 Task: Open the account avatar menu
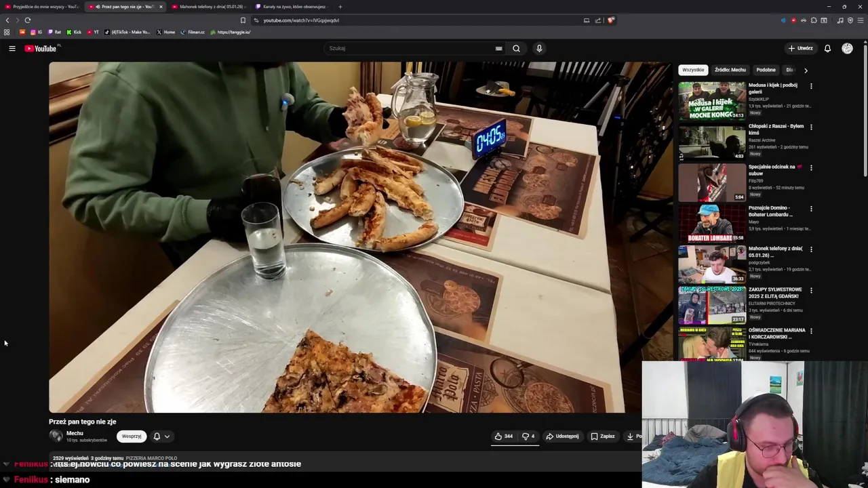point(847,48)
